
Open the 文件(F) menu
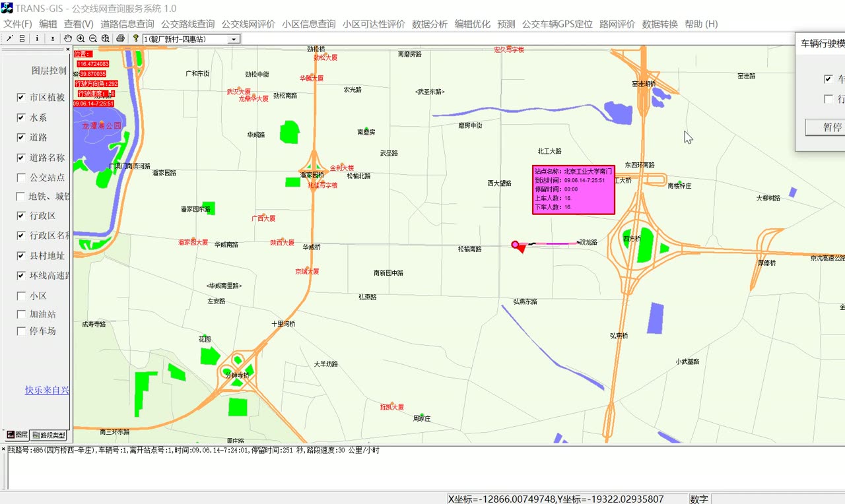pos(18,24)
